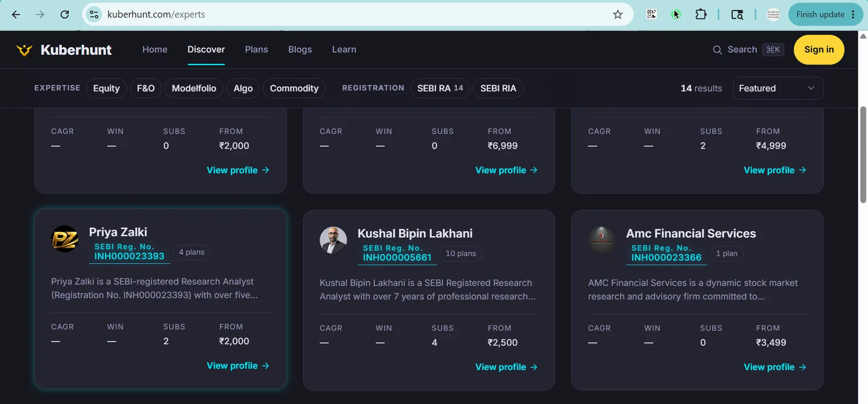Focus the Search box in the site header
The image size is (868, 404).
coord(748,50)
